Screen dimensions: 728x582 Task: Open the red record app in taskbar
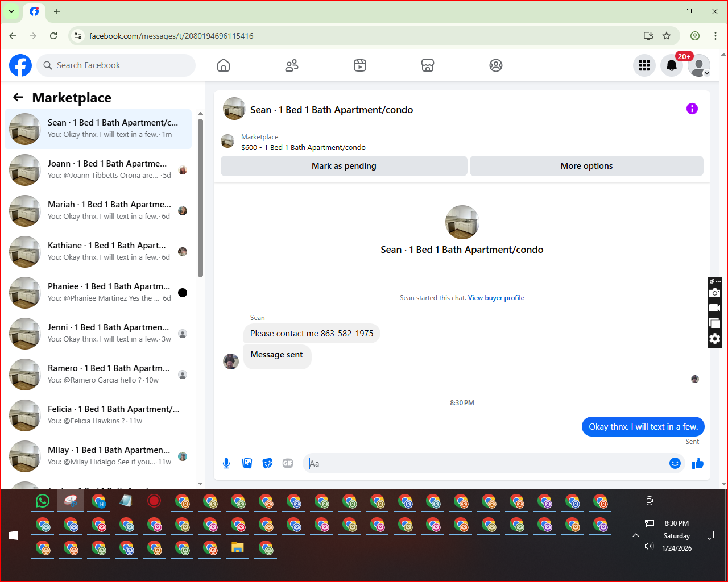click(x=154, y=501)
